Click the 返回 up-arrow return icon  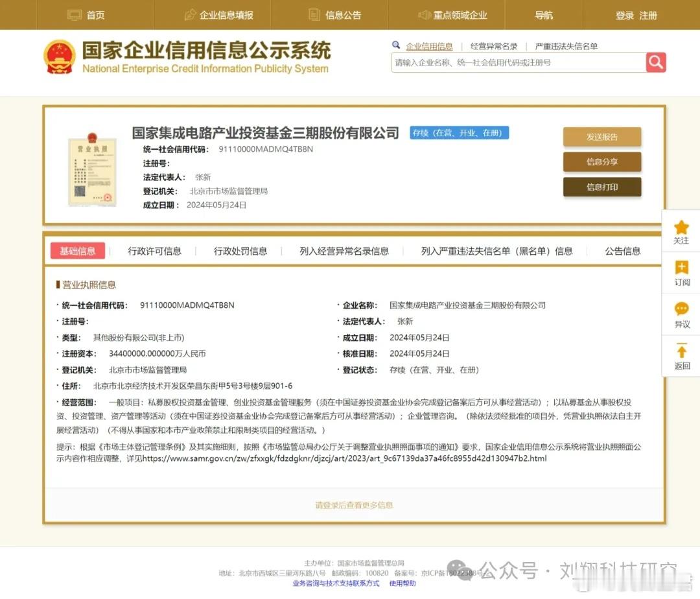[x=681, y=350]
